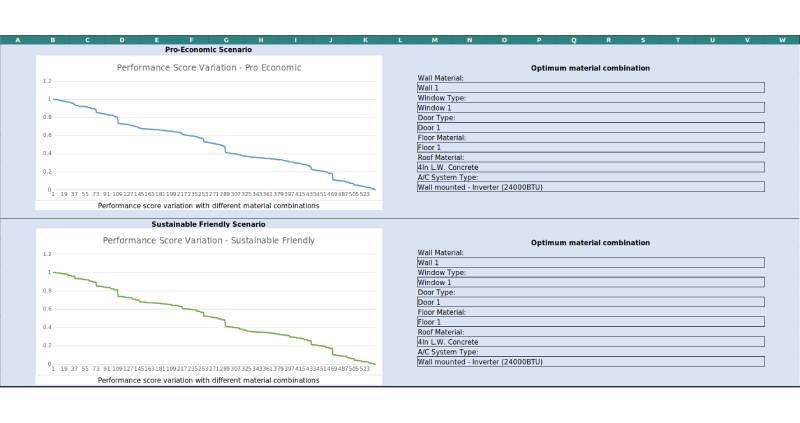Click the Wall mounted Inverter cell in Pro-Economic section

[x=590, y=187]
